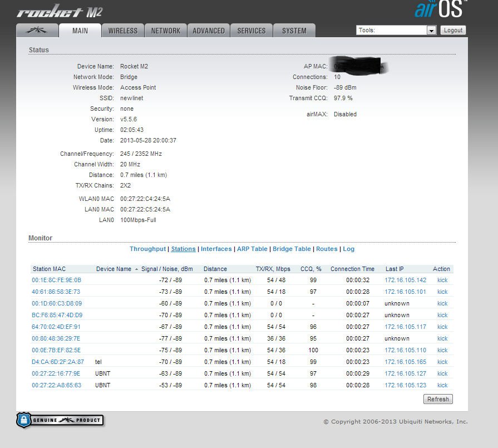This screenshot has height=448, width=498.
Task: Open IP address 172.16.105.117
Action: coord(405,327)
